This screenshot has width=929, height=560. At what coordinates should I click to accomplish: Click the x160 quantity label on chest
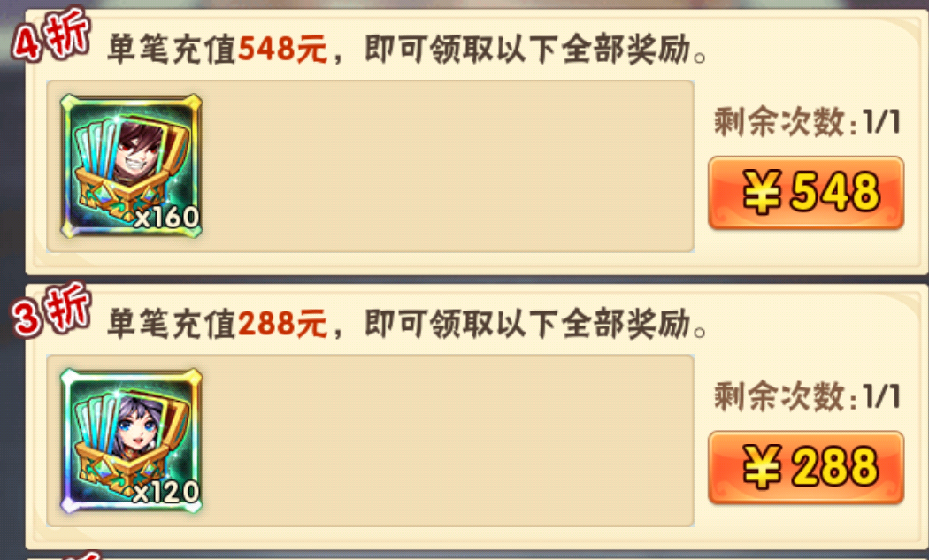166,217
